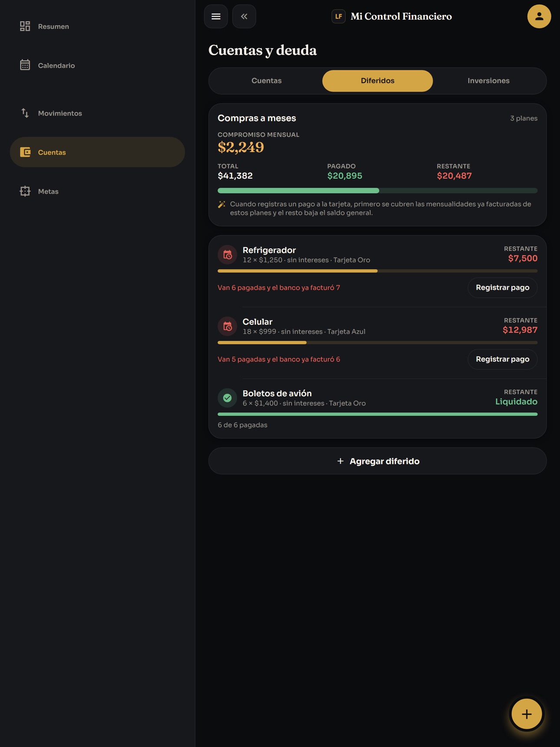Click the Calendario calendar icon
560x747 pixels.
pyautogui.click(x=25, y=65)
